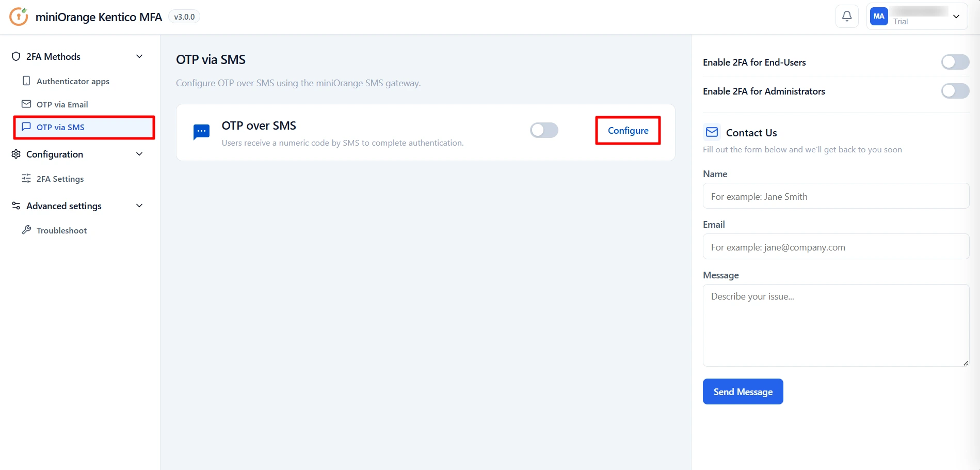Click the blue SMS bubble icon
Screen dimensions: 980x470
(x=201, y=132)
